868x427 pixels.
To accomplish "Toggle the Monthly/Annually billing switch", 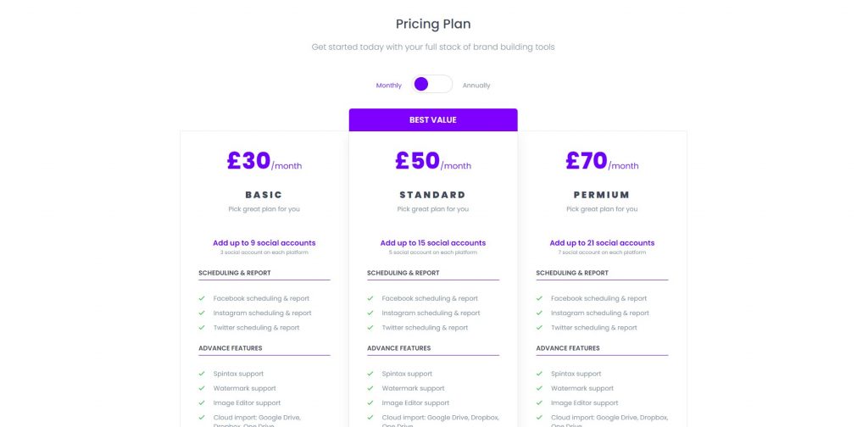I will 432,84.
